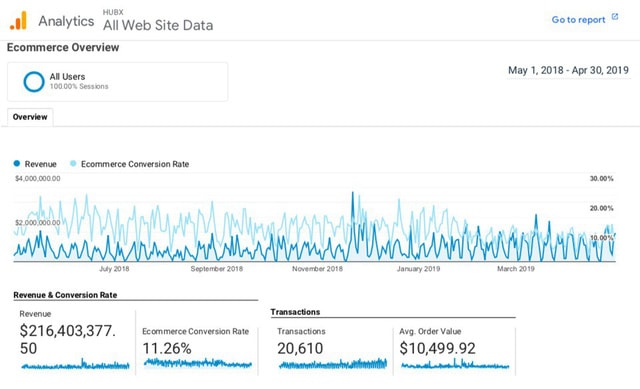
Task: Click the Revenue legend label
Action: tap(40, 164)
